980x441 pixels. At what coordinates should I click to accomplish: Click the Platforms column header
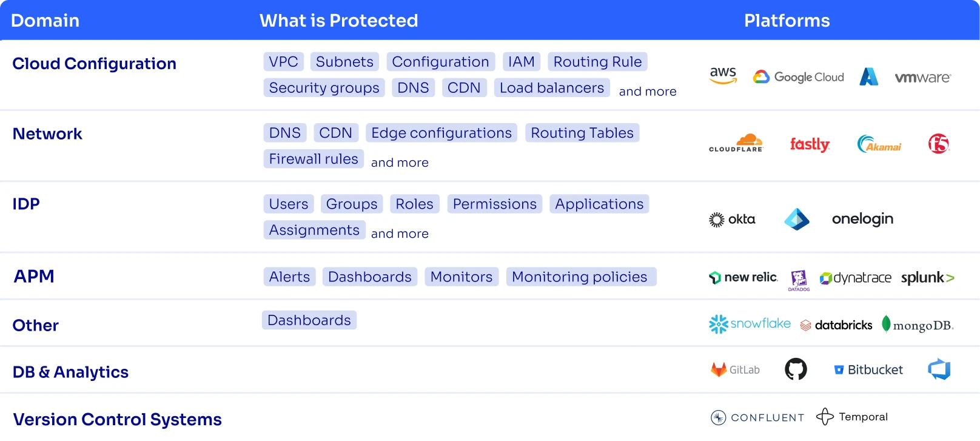[787, 21]
